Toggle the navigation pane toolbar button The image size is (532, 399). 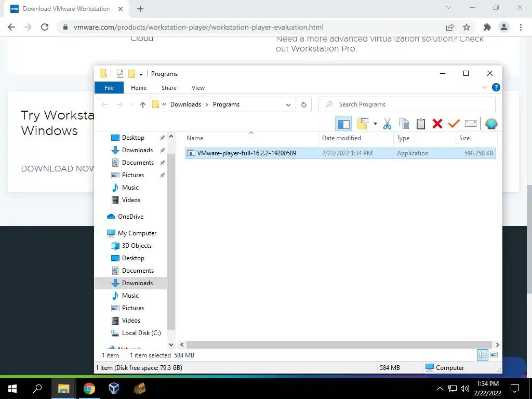(343, 124)
